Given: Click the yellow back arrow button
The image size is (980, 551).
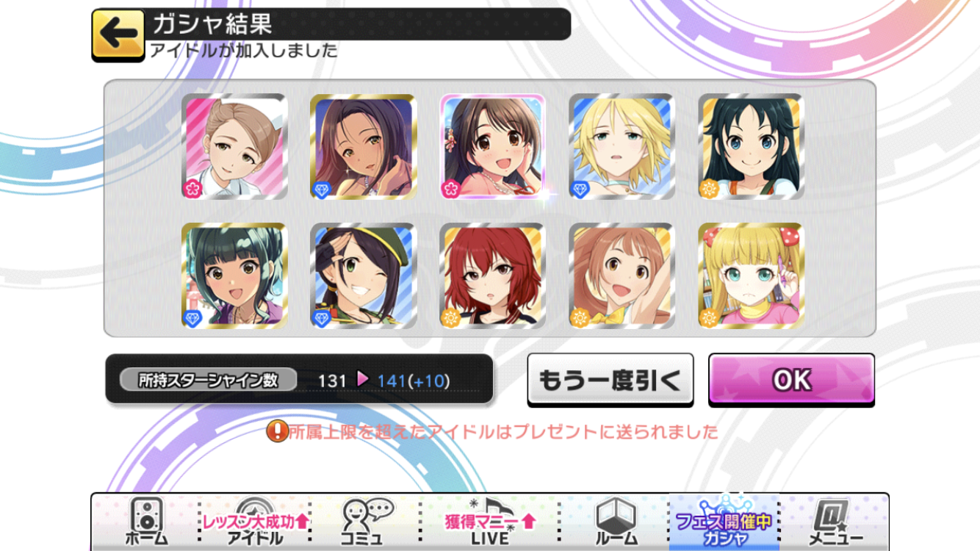Looking at the screenshot, I should point(118,35).
